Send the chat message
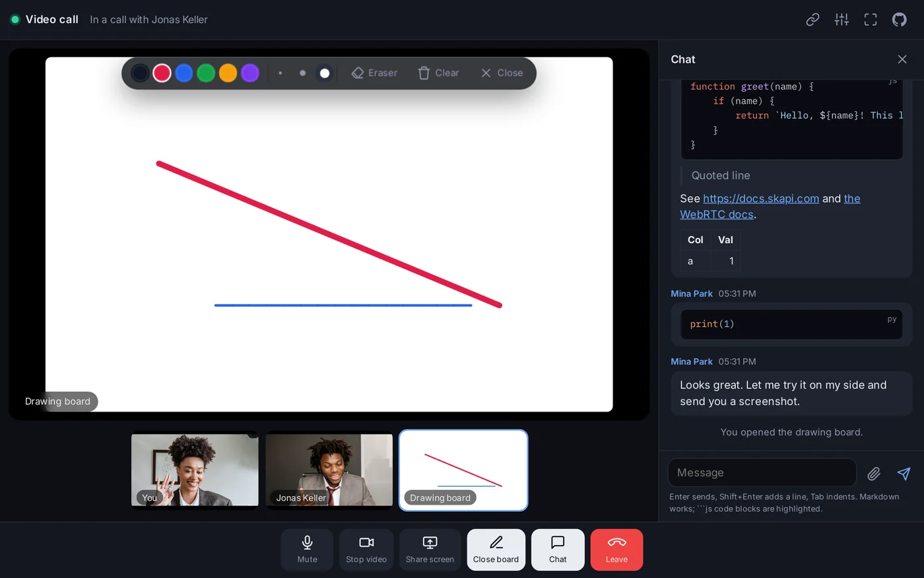This screenshot has height=578, width=924. (x=904, y=473)
